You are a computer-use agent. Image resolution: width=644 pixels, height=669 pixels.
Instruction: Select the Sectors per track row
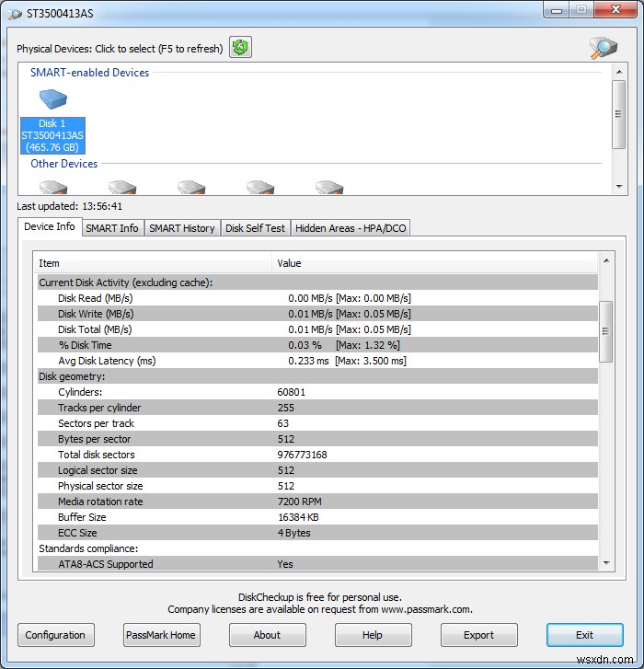[x=317, y=423]
